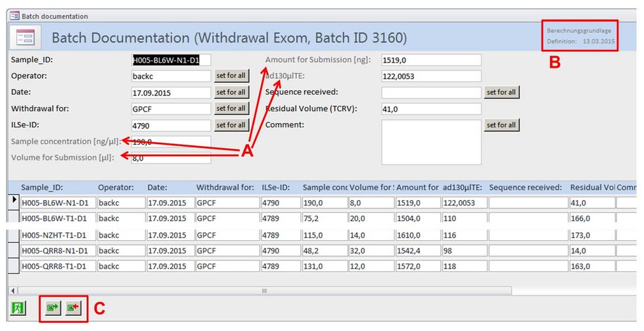This screenshot has width=644, height=331.
Task: Click the green exit door icon
Action: (18, 307)
